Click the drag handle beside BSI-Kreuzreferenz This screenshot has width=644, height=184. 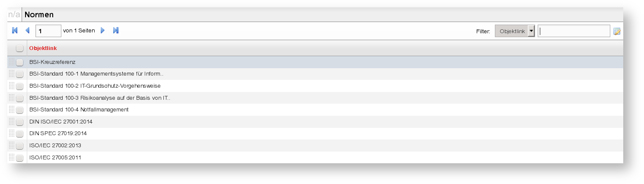pos(12,62)
